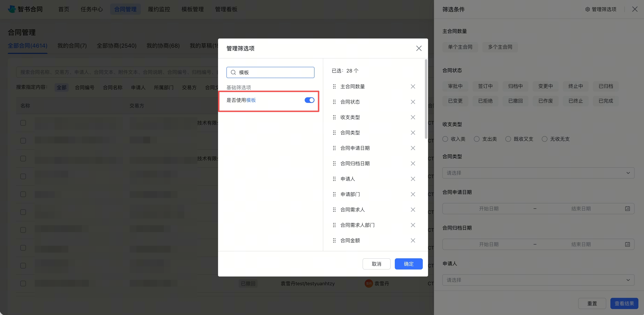Click drag handle icon for 合同类型 item

[334, 132]
